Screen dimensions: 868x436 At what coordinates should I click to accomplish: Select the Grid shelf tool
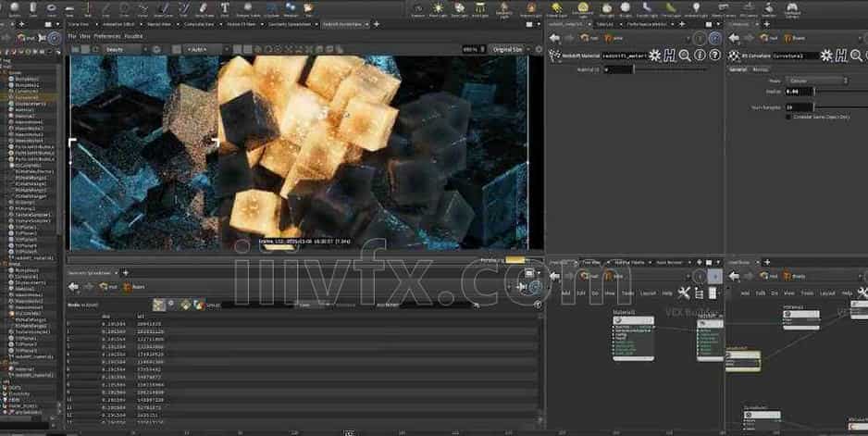(x=68, y=9)
